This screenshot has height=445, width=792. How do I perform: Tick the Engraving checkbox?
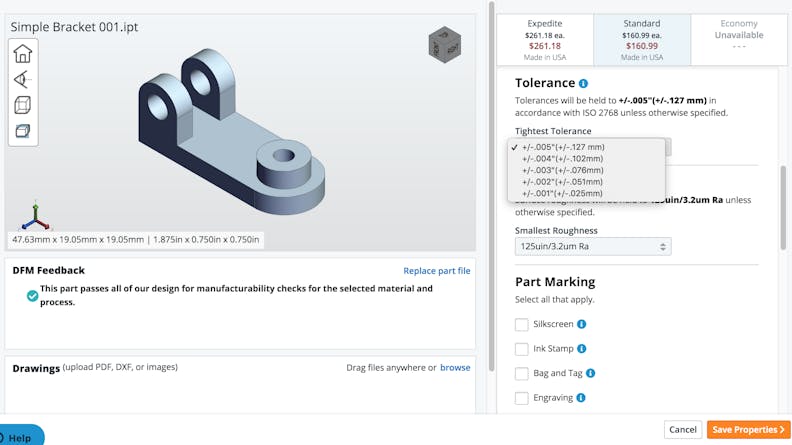click(x=522, y=398)
